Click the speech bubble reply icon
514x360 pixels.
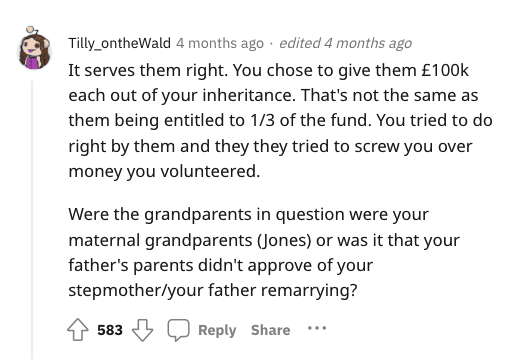pos(178,330)
